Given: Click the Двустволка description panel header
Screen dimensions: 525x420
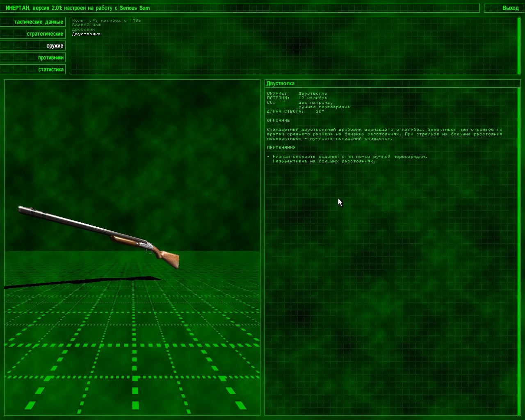Looking at the screenshot, I should 393,83.
